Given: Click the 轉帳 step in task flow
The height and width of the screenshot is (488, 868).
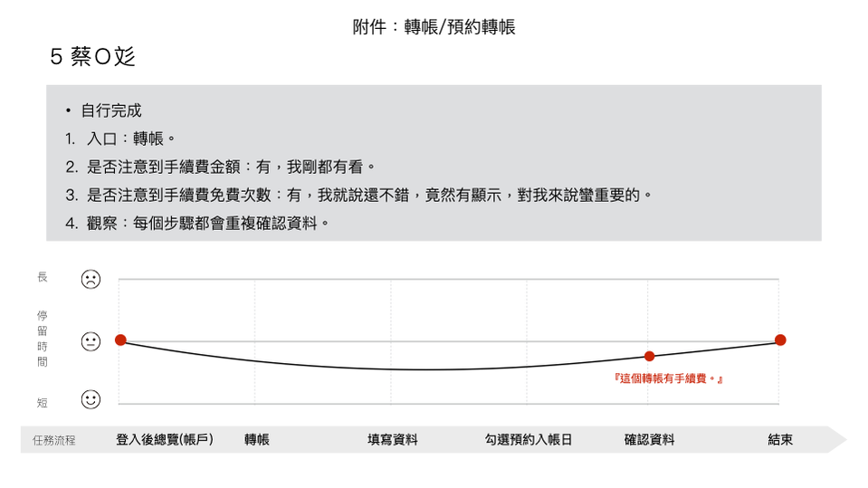Looking at the screenshot, I should click(257, 440).
